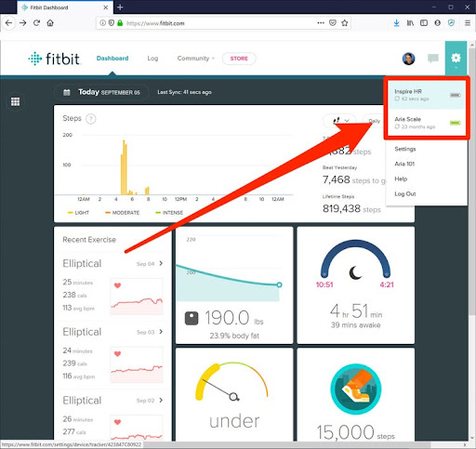Screen dimensions: 476x449
Task: Open the Daily view selector
Action: (x=375, y=121)
